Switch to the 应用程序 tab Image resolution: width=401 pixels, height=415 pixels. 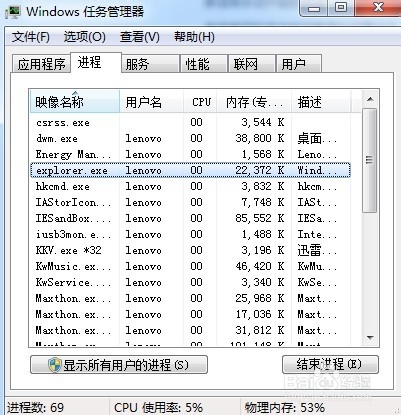[x=41, y=64]
